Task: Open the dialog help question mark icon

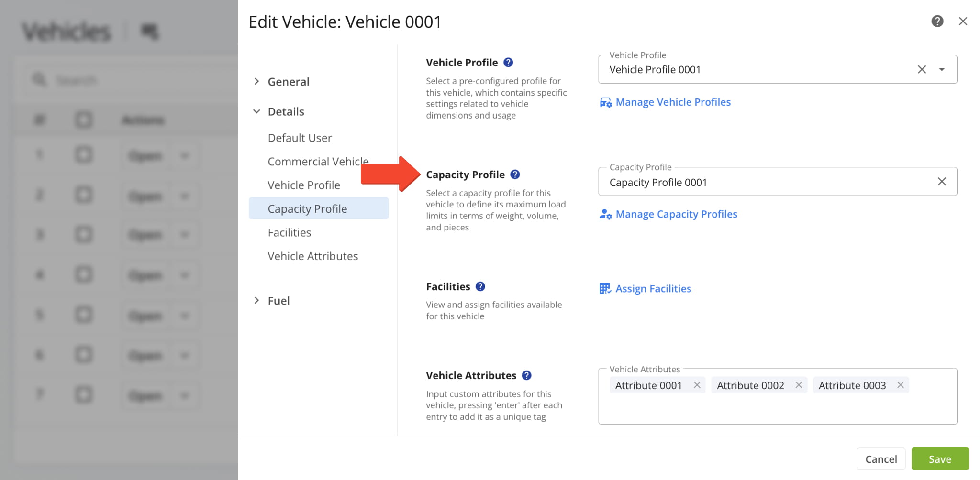Action: coord(937,22)
